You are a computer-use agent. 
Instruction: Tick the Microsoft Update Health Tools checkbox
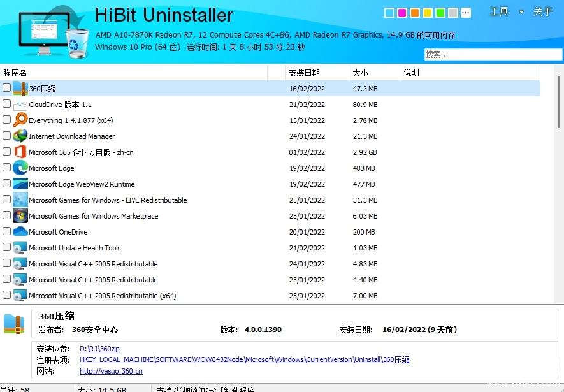6,247
